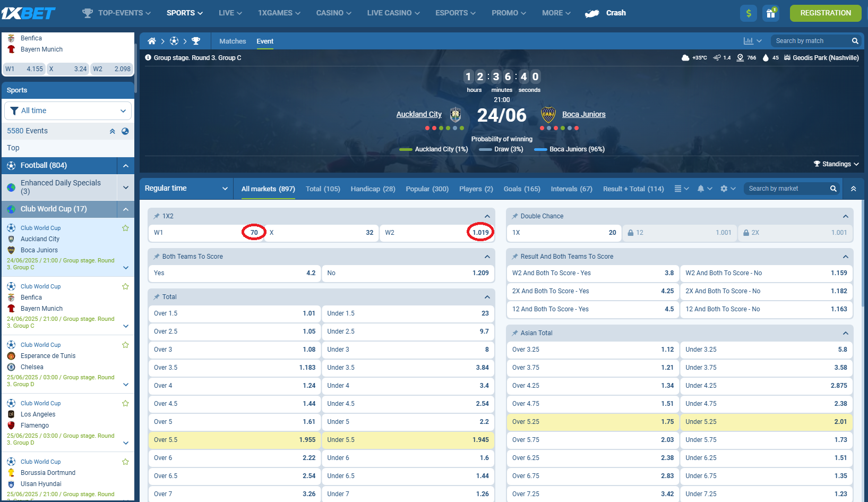
Task: Expand Chelsea match details chevron
Action: [126, 385]
